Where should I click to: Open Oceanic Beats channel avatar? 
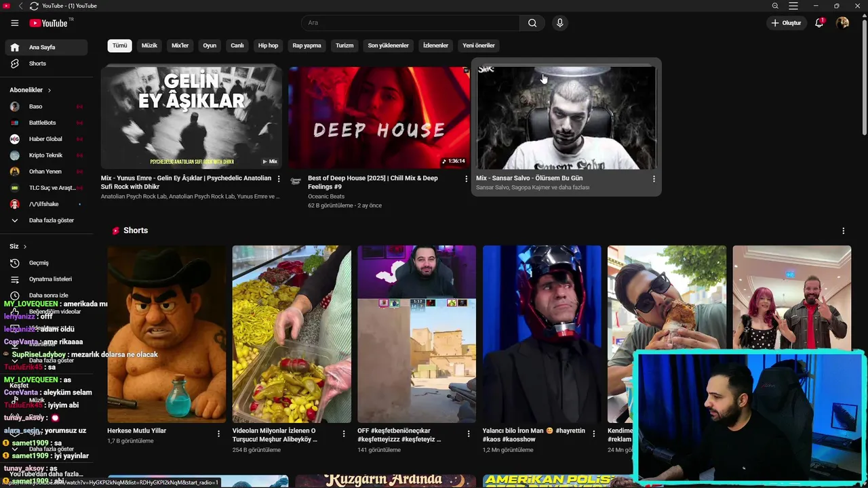point(296,181)
